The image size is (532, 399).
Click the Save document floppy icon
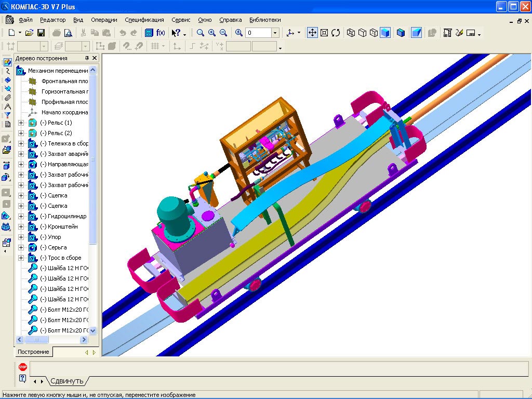[x=41, y=33]
